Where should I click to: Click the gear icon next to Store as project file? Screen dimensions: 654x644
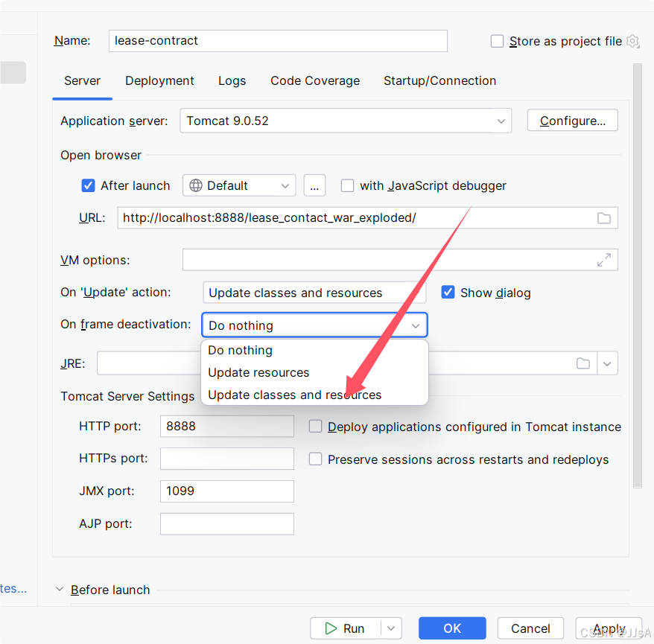coord(632,41)
